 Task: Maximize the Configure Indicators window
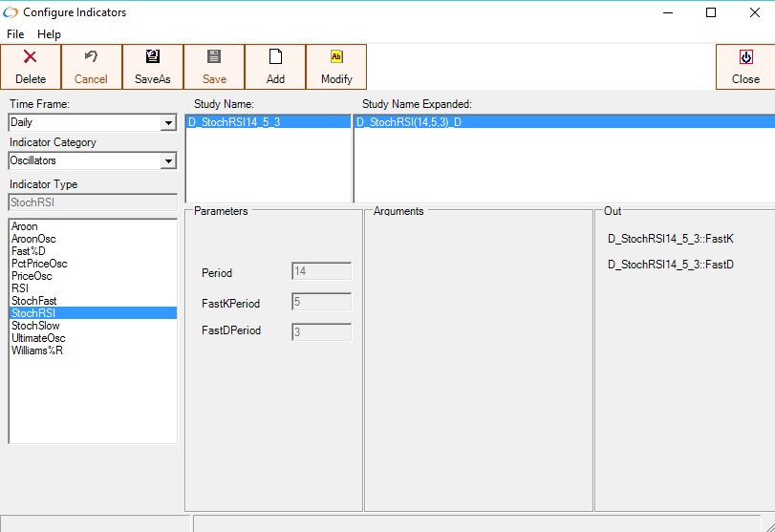point(710,12)
